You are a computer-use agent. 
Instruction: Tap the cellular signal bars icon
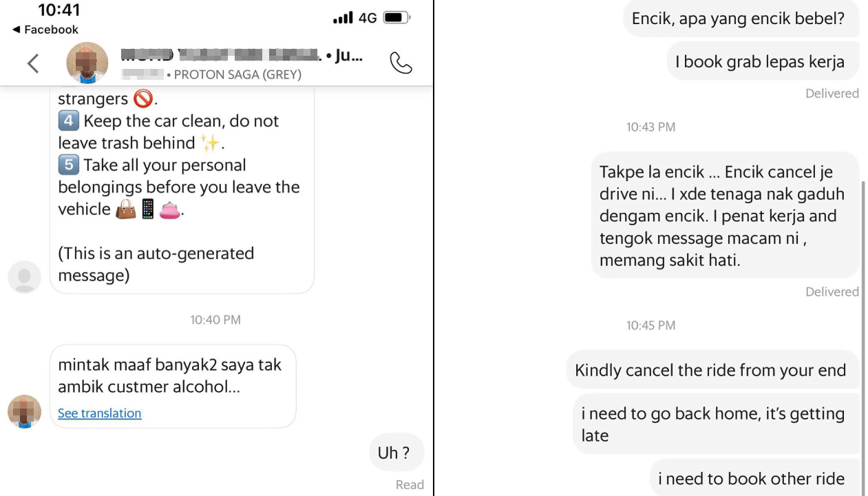click(x=342, y=18)
